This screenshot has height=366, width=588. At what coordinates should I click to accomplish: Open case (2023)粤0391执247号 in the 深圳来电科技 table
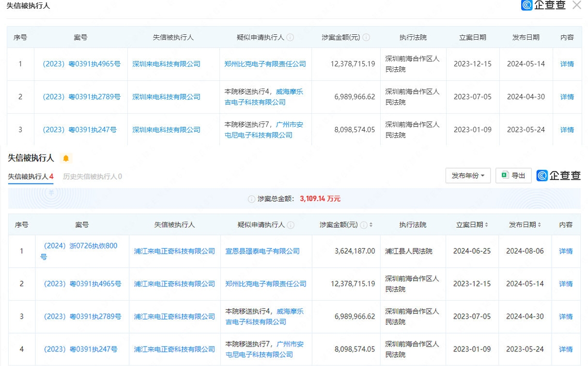click(x=79, y=130)
